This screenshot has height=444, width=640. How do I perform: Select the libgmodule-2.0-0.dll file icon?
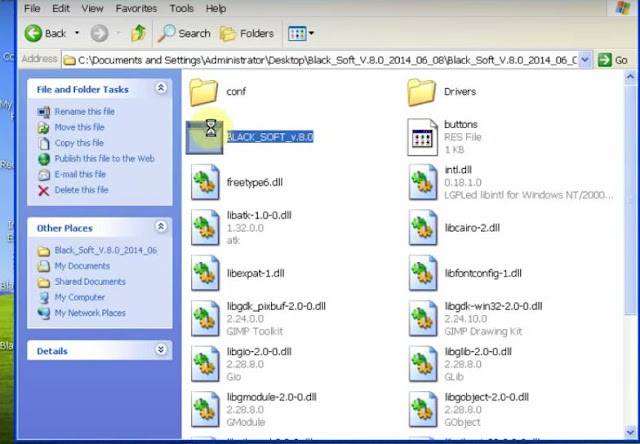pos(205,409)
